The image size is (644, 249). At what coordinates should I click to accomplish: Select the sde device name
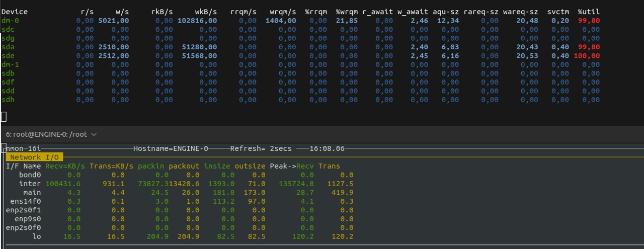tap(8, 56)
